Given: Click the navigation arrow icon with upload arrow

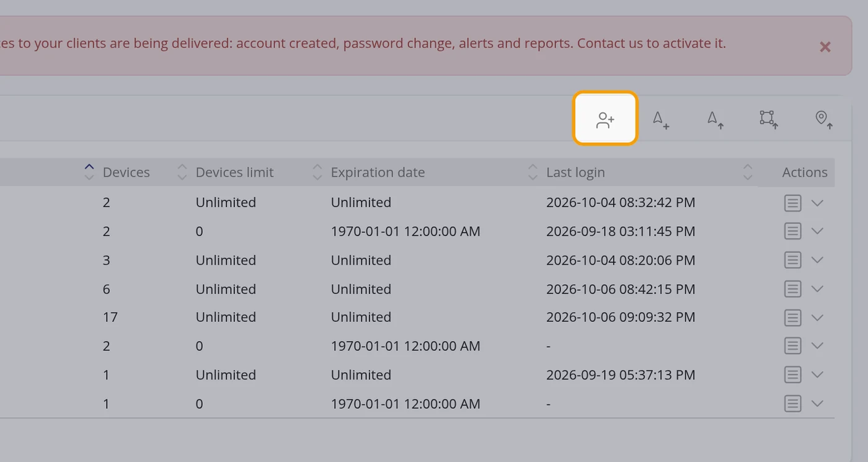Looking at the screenshot, I should pos(715,119).
